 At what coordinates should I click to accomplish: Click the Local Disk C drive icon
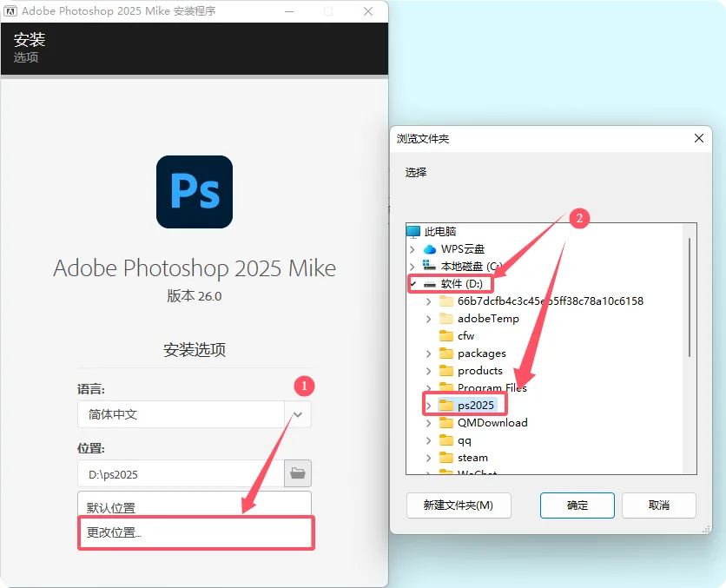coord(429,266)
